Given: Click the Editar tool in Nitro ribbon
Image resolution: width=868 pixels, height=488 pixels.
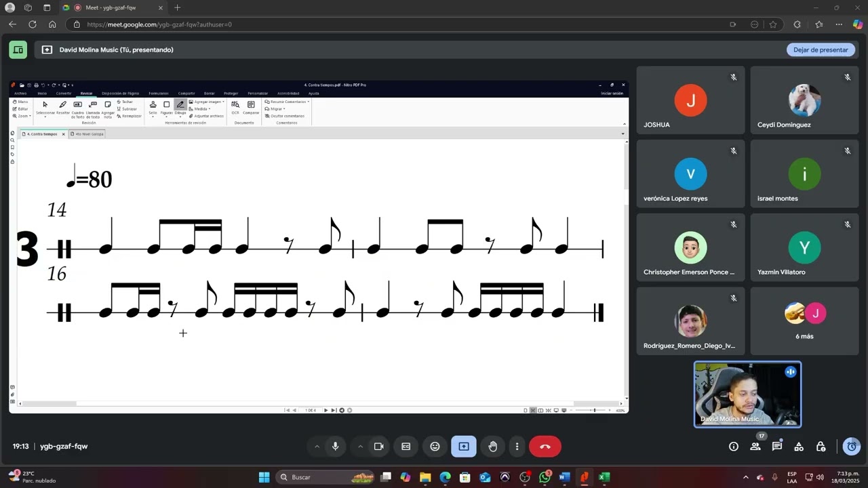Looking at the screenshot, I should [x=20, y=108].
